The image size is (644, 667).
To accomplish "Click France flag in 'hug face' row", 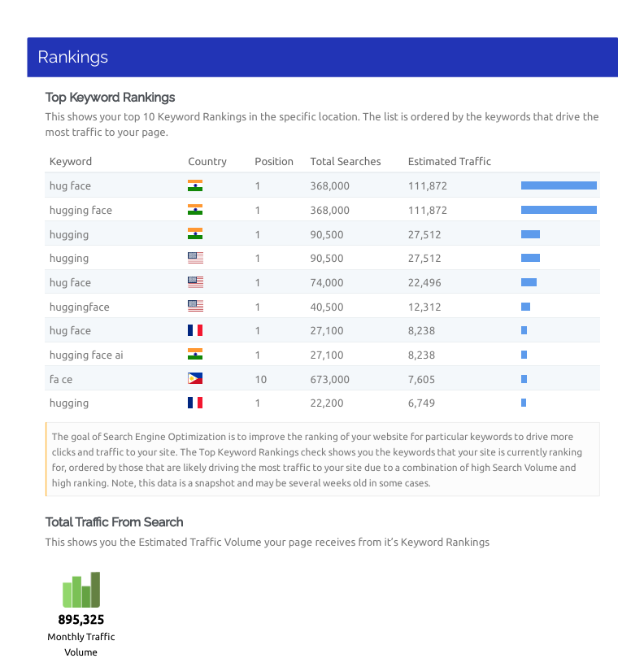I will click(x=195, y=330).
